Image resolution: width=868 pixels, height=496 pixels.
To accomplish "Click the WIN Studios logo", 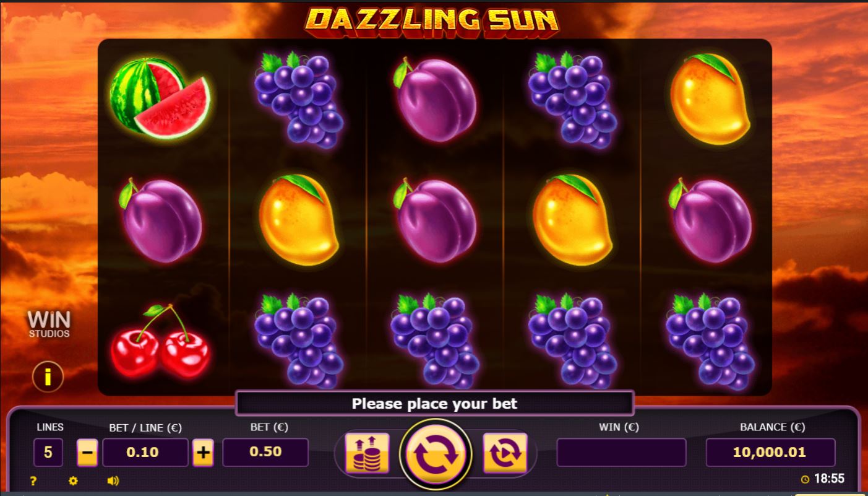I will pos(49,324).
